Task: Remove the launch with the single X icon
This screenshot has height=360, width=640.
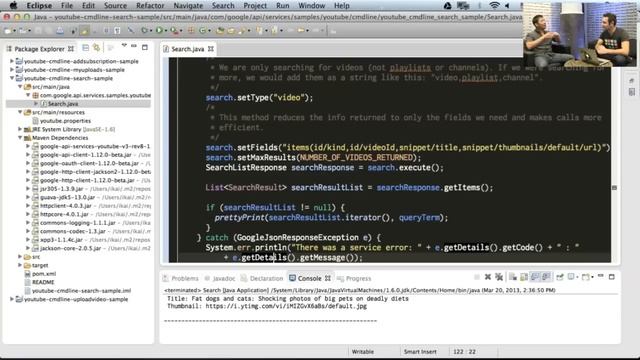Action: point(488,277)
